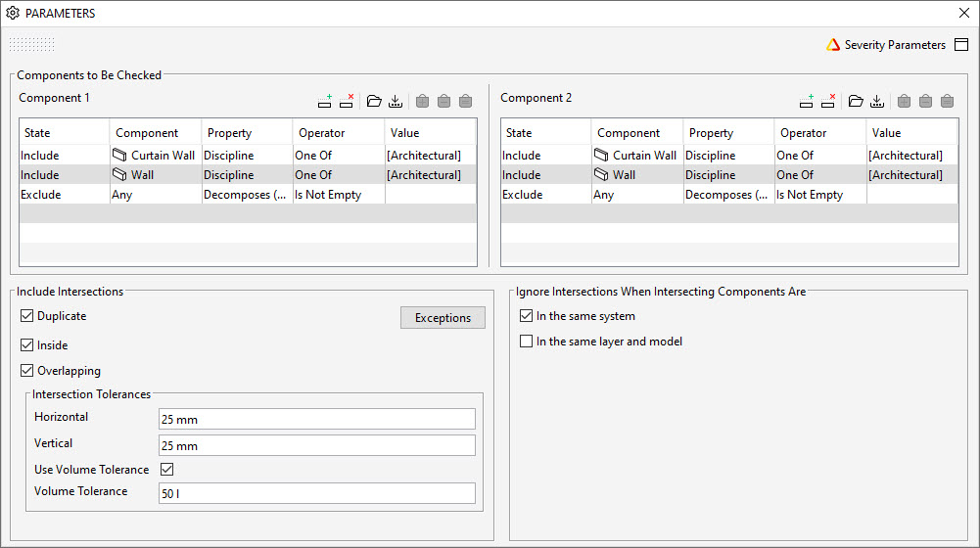980x548 pixels.
Task: Click Property column header in Component 2
Action: coord(728,132)
